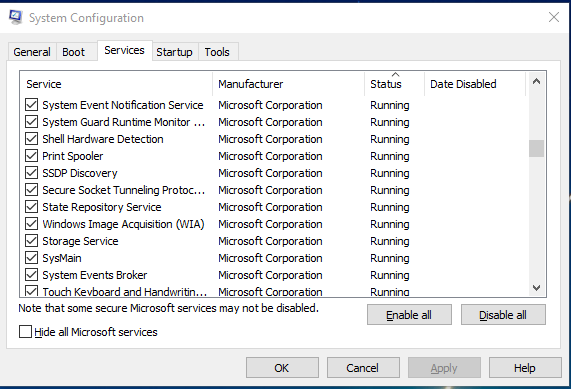Click the SysMain service name

62,258
